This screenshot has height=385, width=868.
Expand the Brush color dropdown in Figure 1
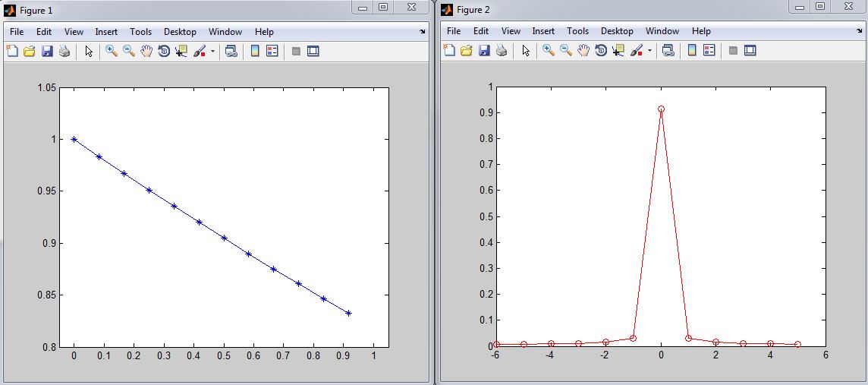[213, 52]
